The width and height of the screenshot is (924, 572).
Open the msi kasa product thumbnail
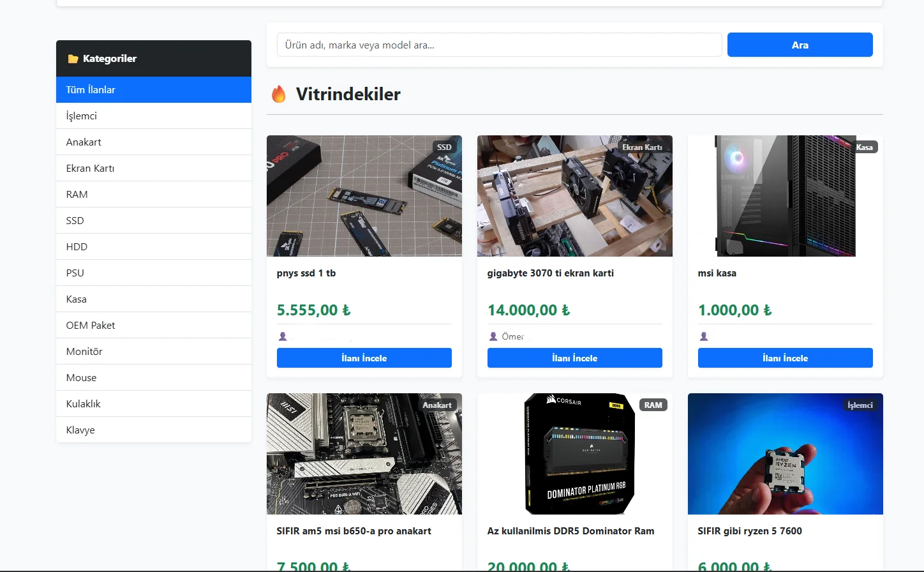pos(785,196)
